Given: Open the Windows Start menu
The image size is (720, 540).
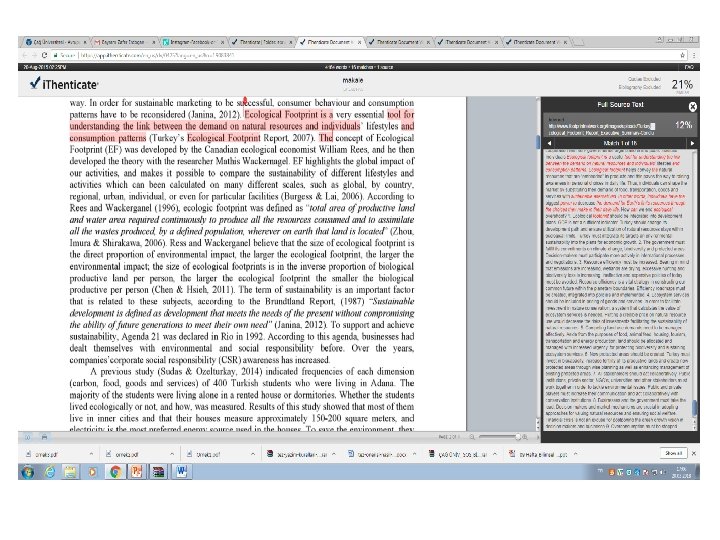Looking at the screenshot, I should [28, 472].
